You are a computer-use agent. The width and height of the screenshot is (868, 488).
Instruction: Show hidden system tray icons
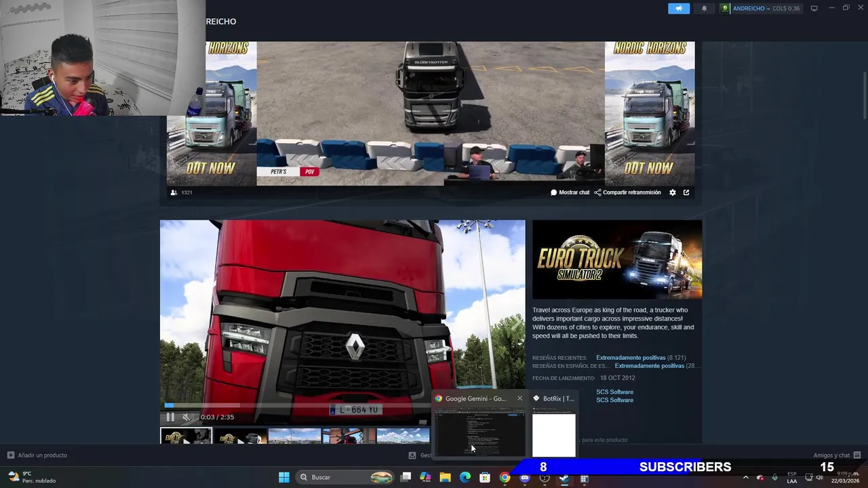[746, 477]
